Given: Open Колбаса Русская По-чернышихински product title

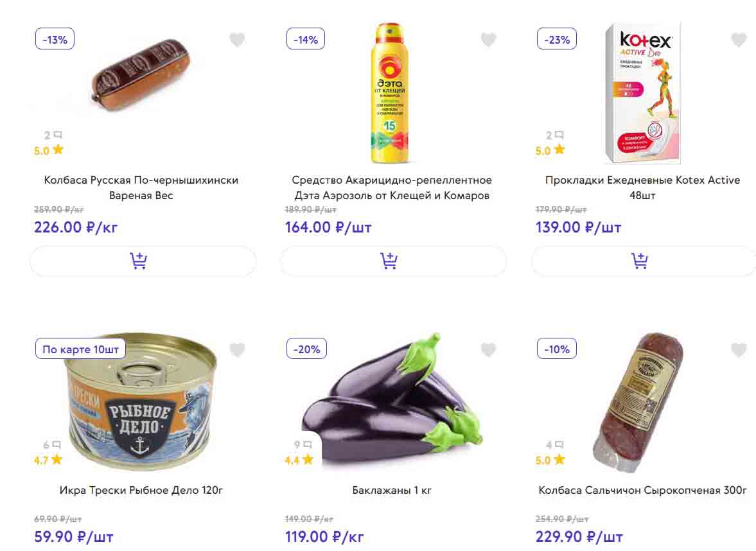Looking at the screenshot, I should [141, 188].
